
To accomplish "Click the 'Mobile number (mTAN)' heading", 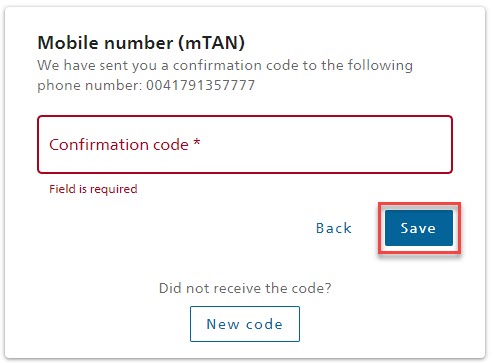I will (x=141, y=43).
